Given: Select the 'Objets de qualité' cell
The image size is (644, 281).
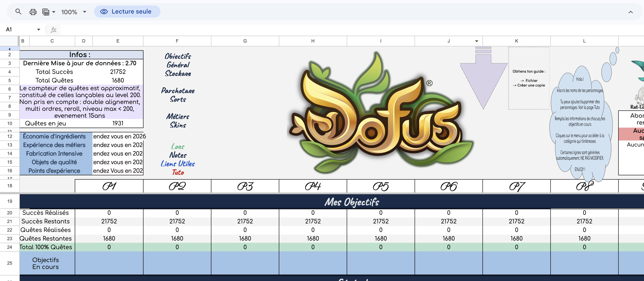Looking at the screenshot, I should [x=56, y=162].
